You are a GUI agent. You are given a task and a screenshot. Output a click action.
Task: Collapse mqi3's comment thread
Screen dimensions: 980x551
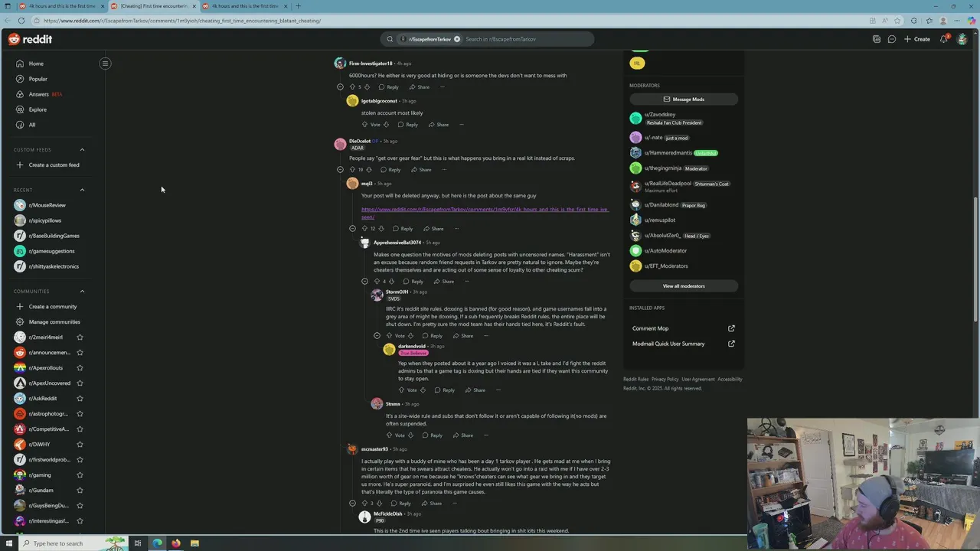tap(352, 229)
